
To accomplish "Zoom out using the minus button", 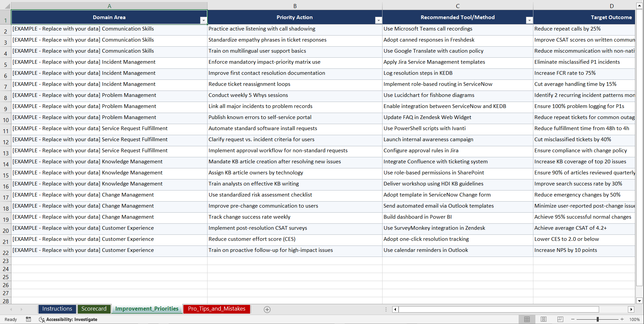I will (x=573, y=319).
